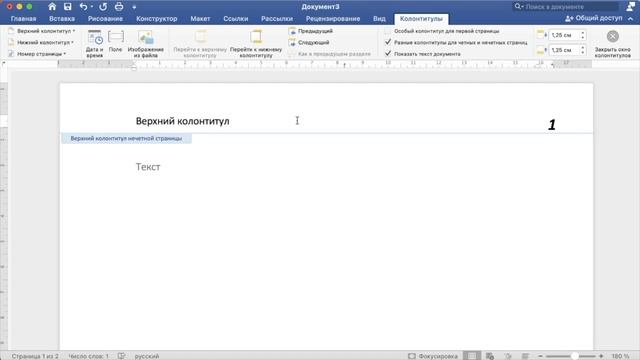Viewport: 640px width, 360px height.
Task: Click Перейти к нижнему колонтитулу
Action: (256, 43)
